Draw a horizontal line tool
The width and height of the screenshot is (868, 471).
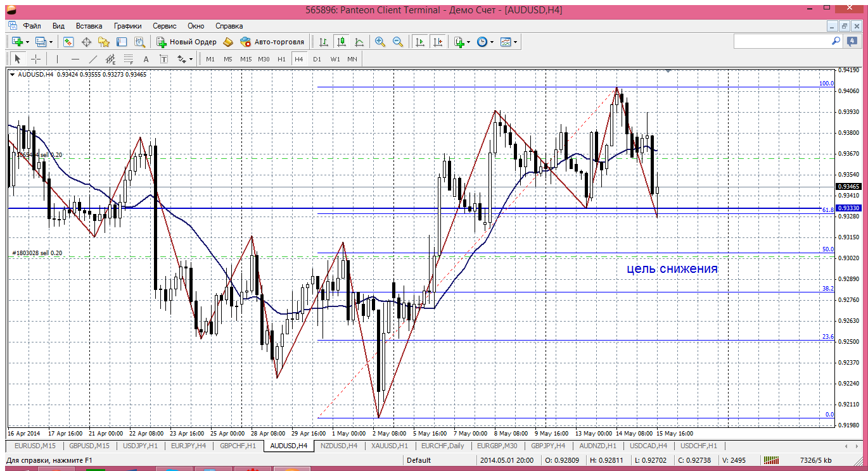75,59
